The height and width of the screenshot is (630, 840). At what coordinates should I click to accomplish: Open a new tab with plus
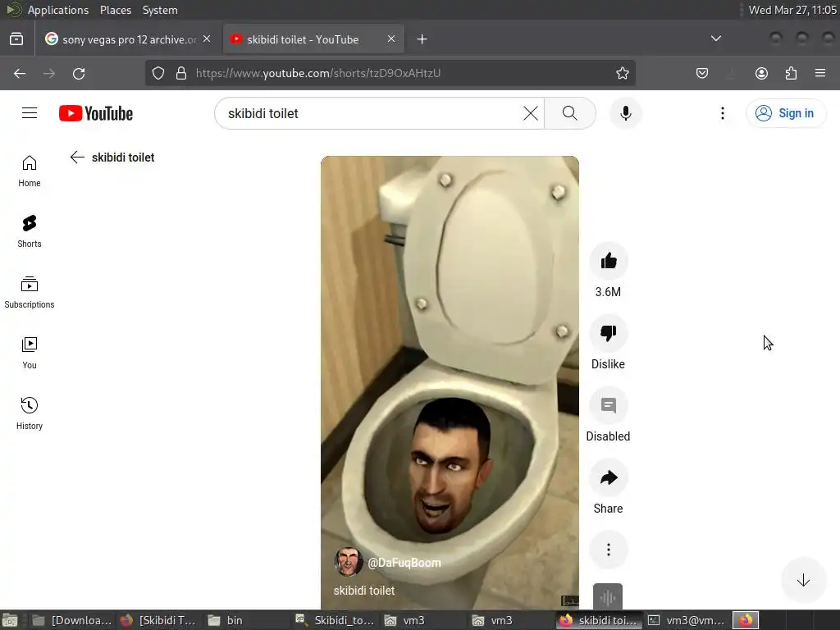click(x=422, y=39)
